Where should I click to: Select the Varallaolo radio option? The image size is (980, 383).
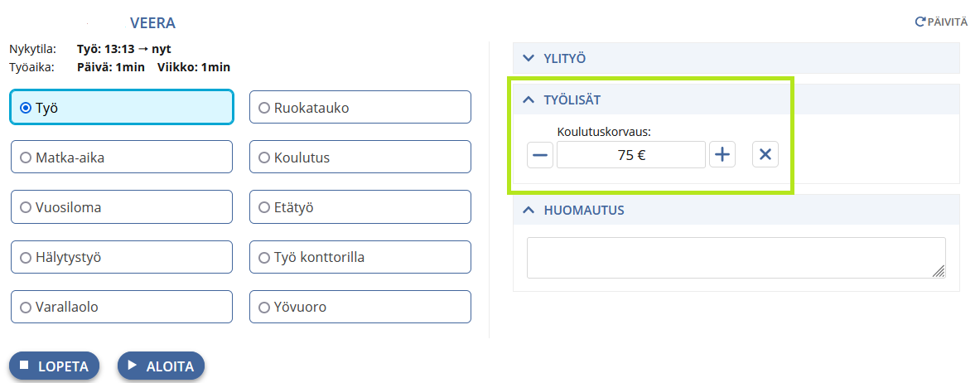point(122,308)
